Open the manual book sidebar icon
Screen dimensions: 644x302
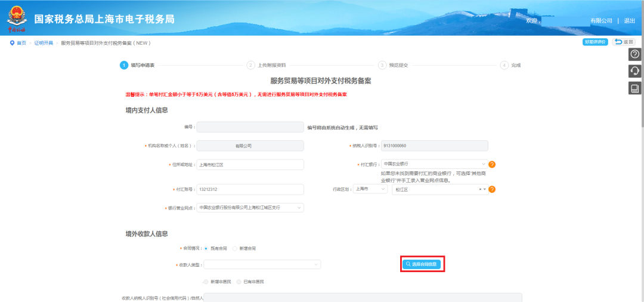pyautogui.click(x=635, y=88)
